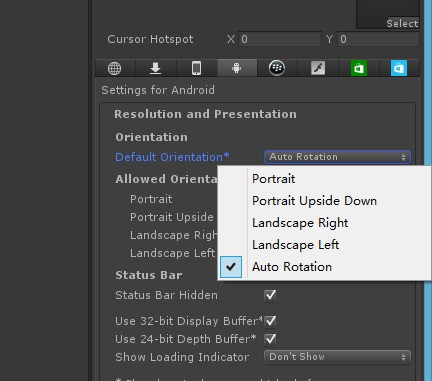The width and height of the screenshot is (432, 381).
Task: Click the Cursor Hotspot Y field
Action: (378, 39)
